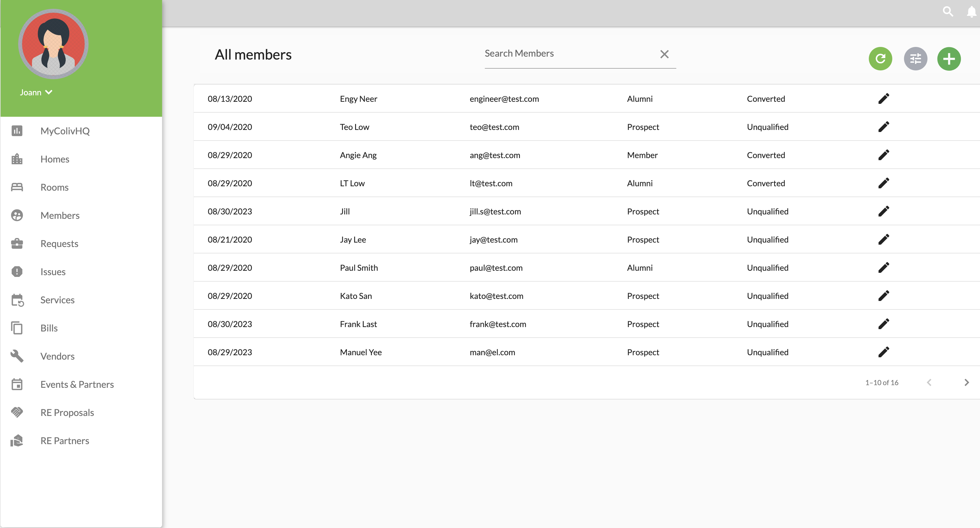
Task: Click the RE Proposals handshake icon
Action: click(x=17, y=412)
